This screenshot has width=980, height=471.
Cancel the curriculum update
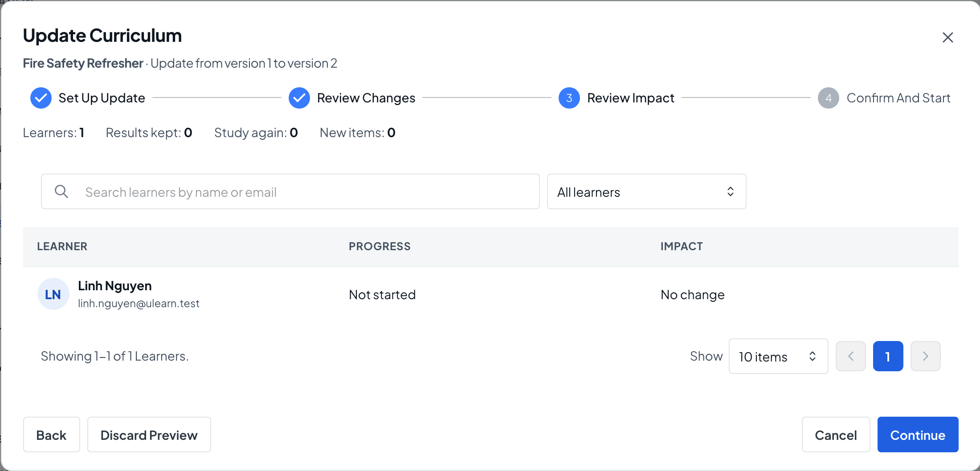point(836,434)
